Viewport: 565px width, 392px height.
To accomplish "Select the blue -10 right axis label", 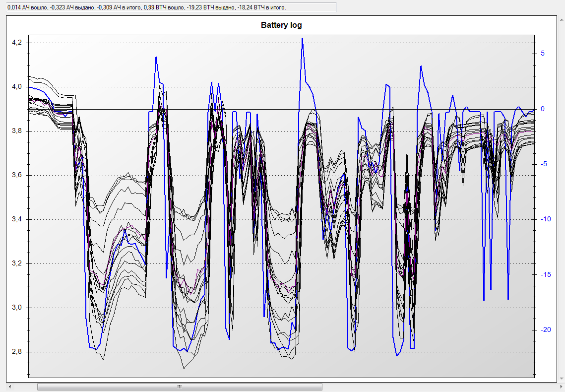I will tap(544, 219).
